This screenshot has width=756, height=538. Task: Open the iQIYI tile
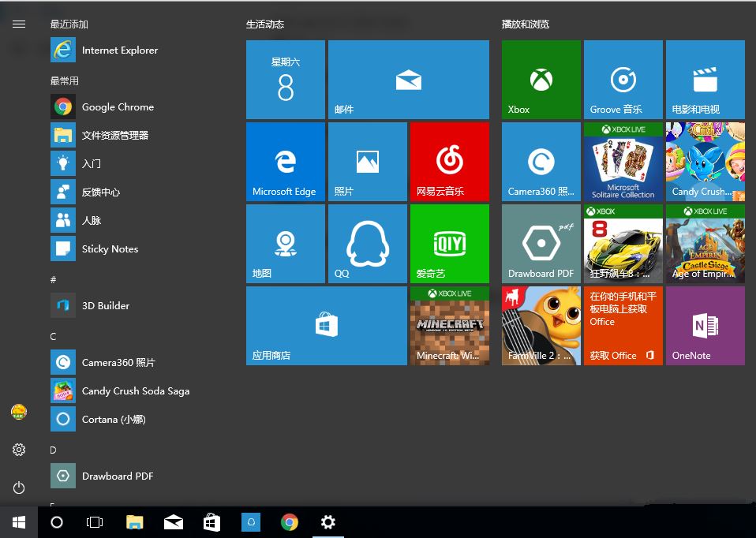(x=449, y=244)
